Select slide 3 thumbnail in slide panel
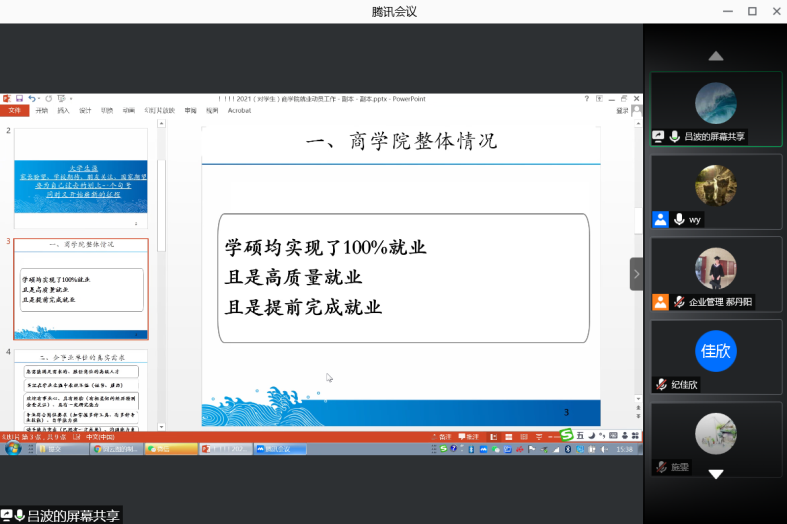787x524 pixels. coord(80,288)
